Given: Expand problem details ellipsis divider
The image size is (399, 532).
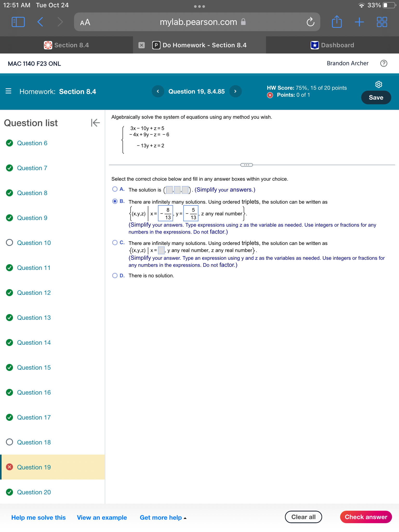Looking at the screenshot, I should click(x=247, y=165).
